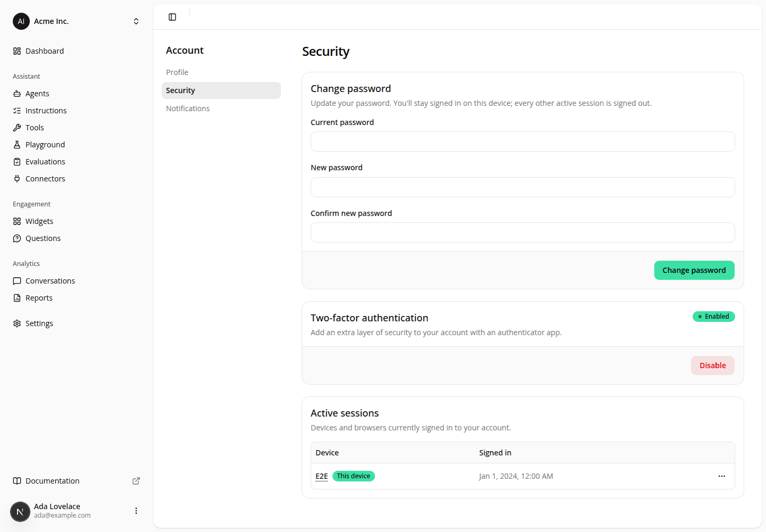Click the Enabled status badge

tap(714, 317)
